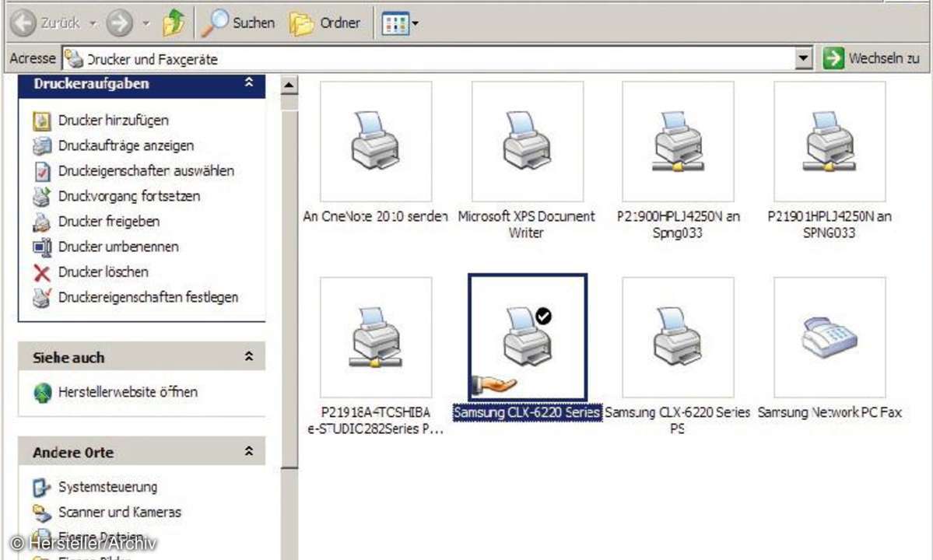Image resolution: width=933 pixels, height=560 pixels.
Task: Click the globe icon for Herstellerwebsite
Action: pyautogui.click(x=42, y=392)
